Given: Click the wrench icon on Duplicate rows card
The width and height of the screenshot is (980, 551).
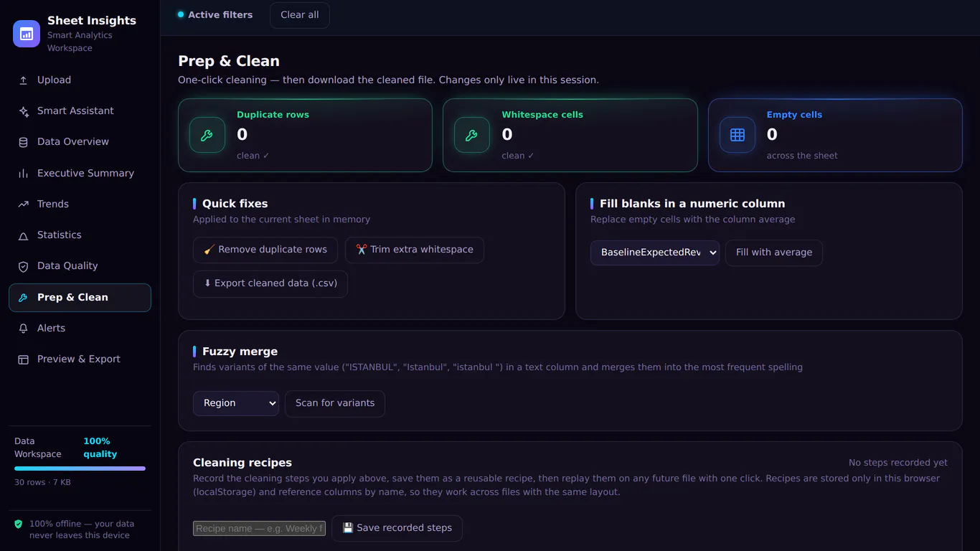Looking at the screenshot, I should pos(207,135).
